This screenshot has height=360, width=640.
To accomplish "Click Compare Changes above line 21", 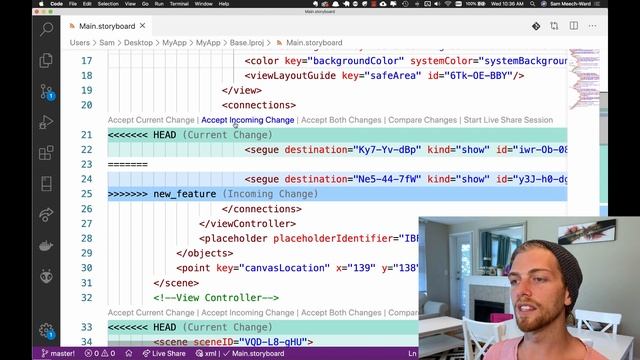I will point(422,120).
